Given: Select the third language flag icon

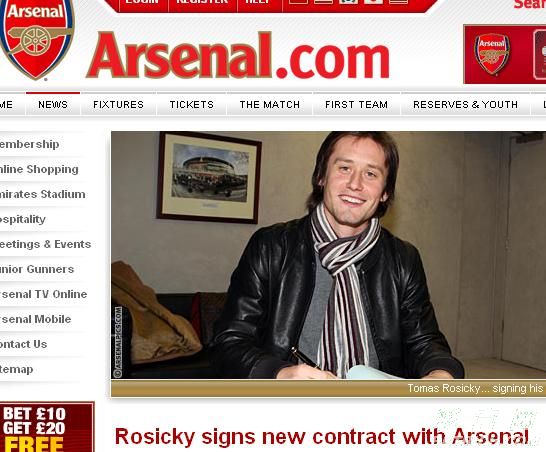Looking at the screenshot, I should point(349,2).
